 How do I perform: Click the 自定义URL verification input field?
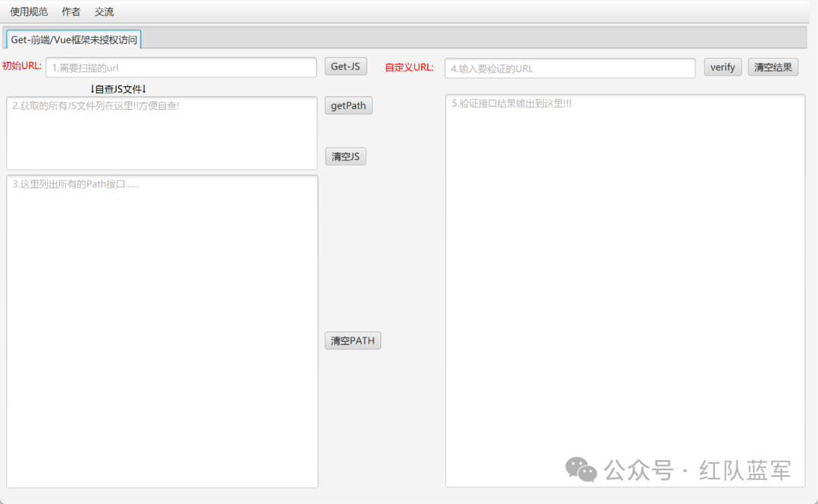pyautogui.click(x=569, y=68)
